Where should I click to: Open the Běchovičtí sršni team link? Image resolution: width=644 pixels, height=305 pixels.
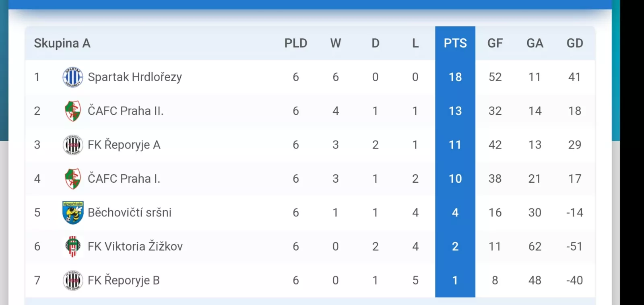coord(130,212)
